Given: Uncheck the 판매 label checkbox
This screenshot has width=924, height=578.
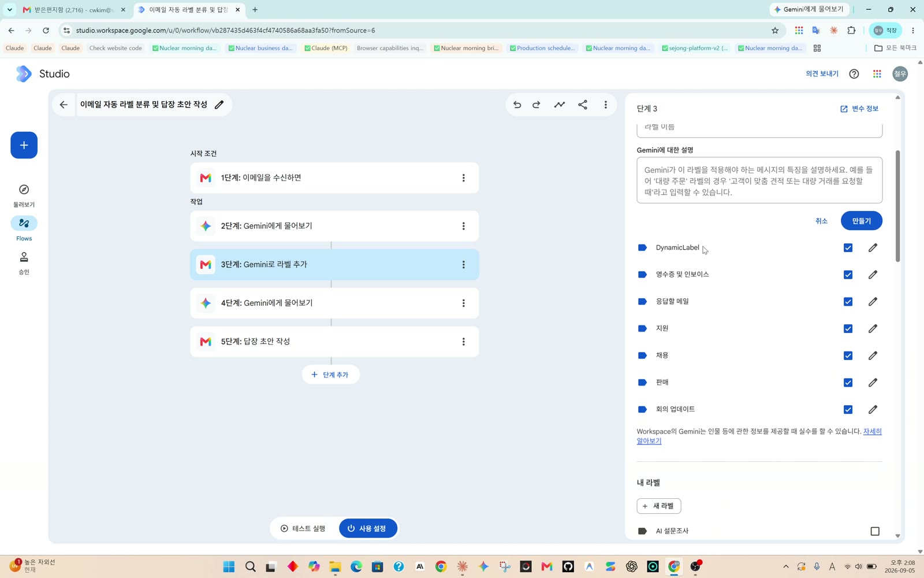Looking at the screenshot, I should pyautogui.click(x=848, y=383).
